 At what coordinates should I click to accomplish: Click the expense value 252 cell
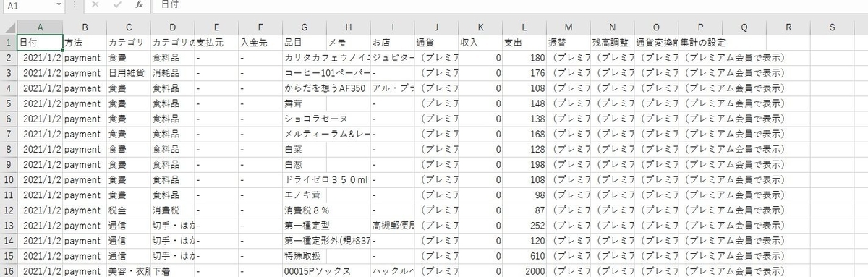[x=524, y=225]
